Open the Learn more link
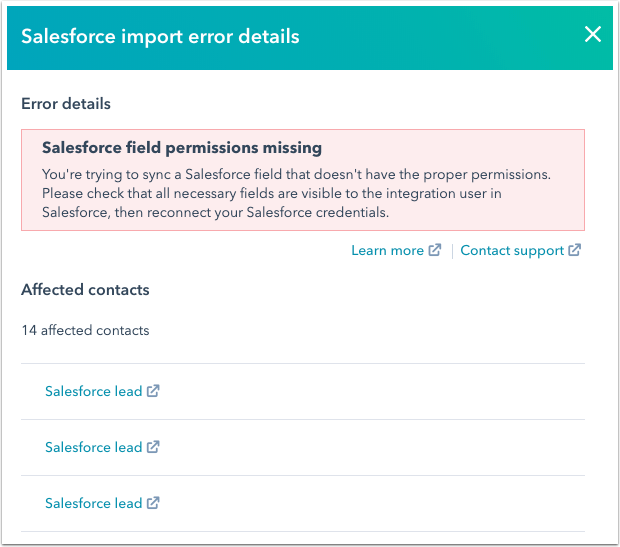This screenshot has width=620, height=547. 387,251
